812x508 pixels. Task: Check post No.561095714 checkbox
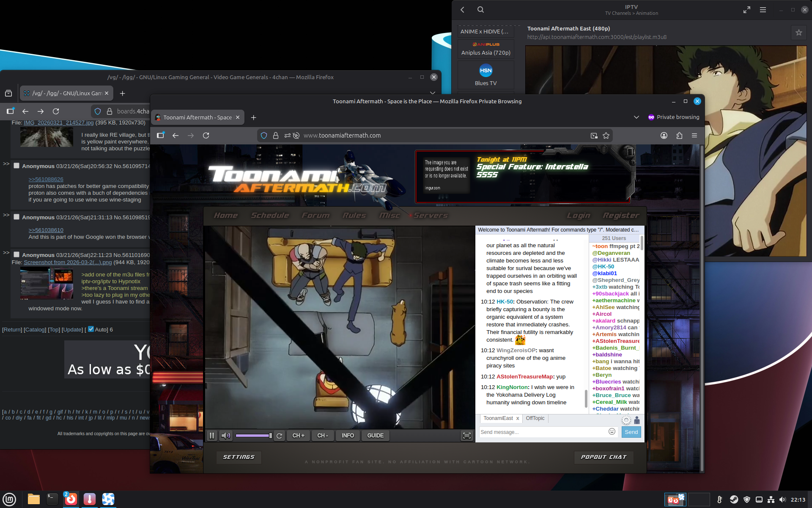[x=16, y=166]
